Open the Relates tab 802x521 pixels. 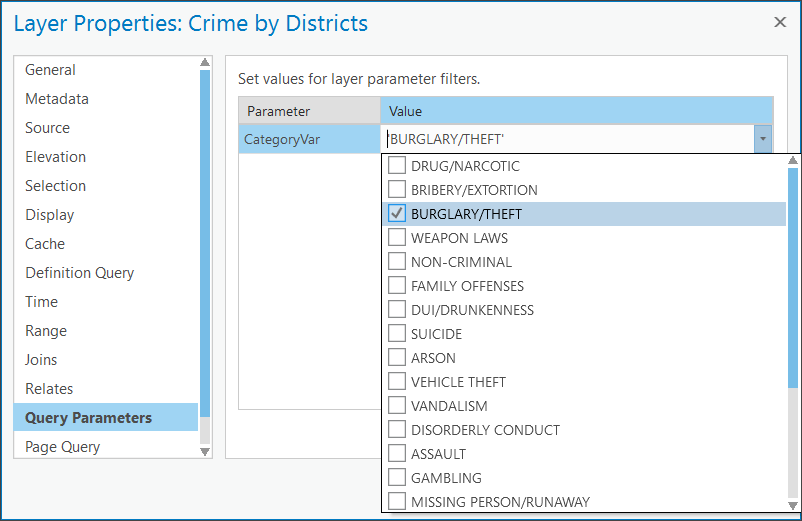pos(106,389)
